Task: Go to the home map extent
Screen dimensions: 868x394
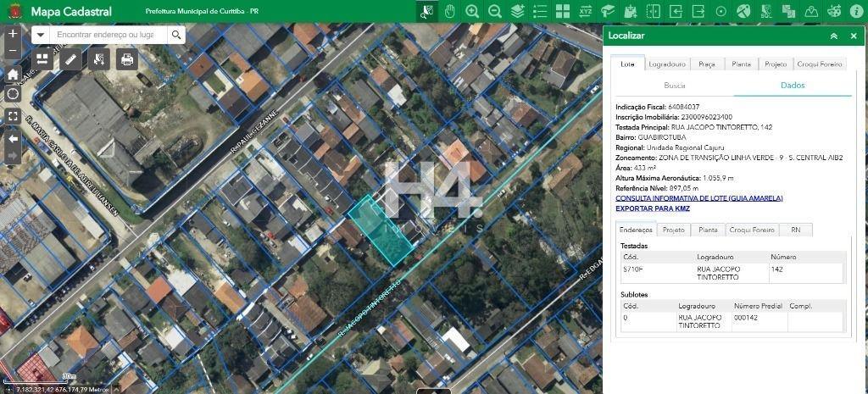Action: 13,74
